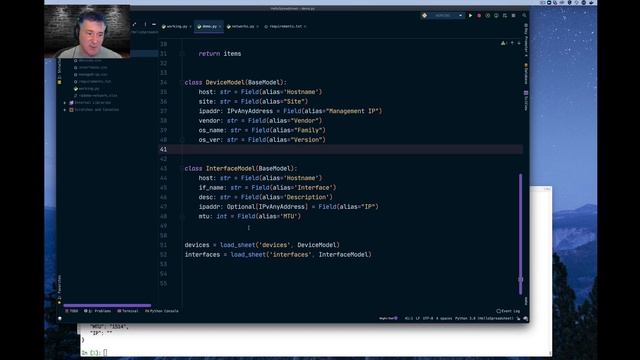Click the expand arrows icon in project toolbar
640x360 pixels.
click(134, 24)
